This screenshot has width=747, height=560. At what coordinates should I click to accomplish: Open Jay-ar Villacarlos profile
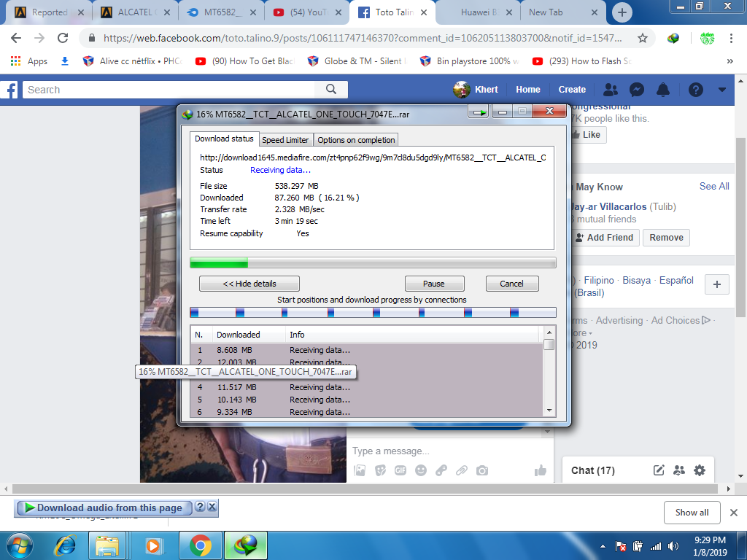[609, 206]
